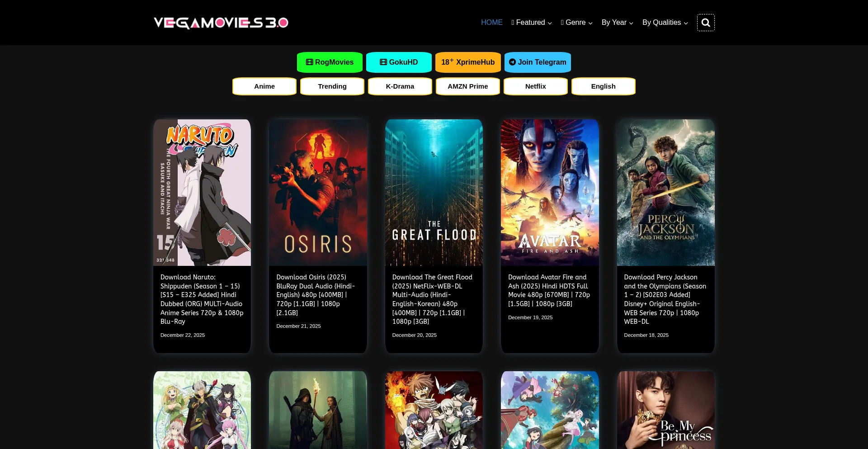Click the Join Telegram blue button
This screenshot has width=868, height=449.
click(538, 62)
